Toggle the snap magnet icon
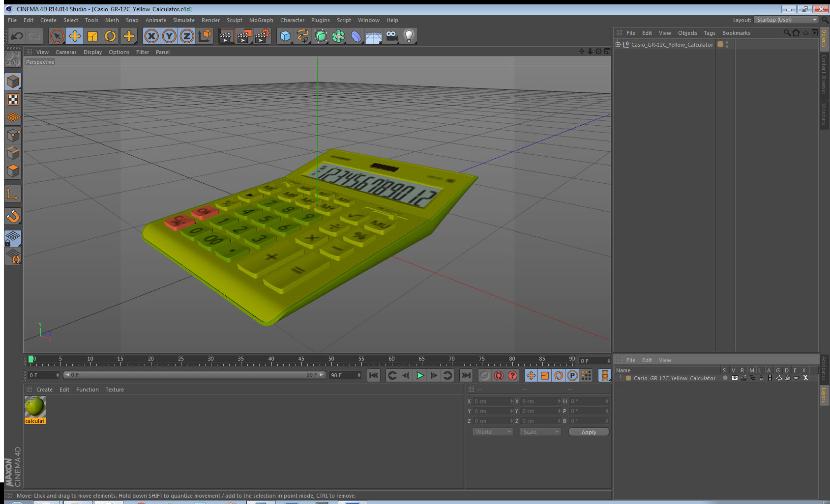Screen dimensions: 830x504 point(13,216)
